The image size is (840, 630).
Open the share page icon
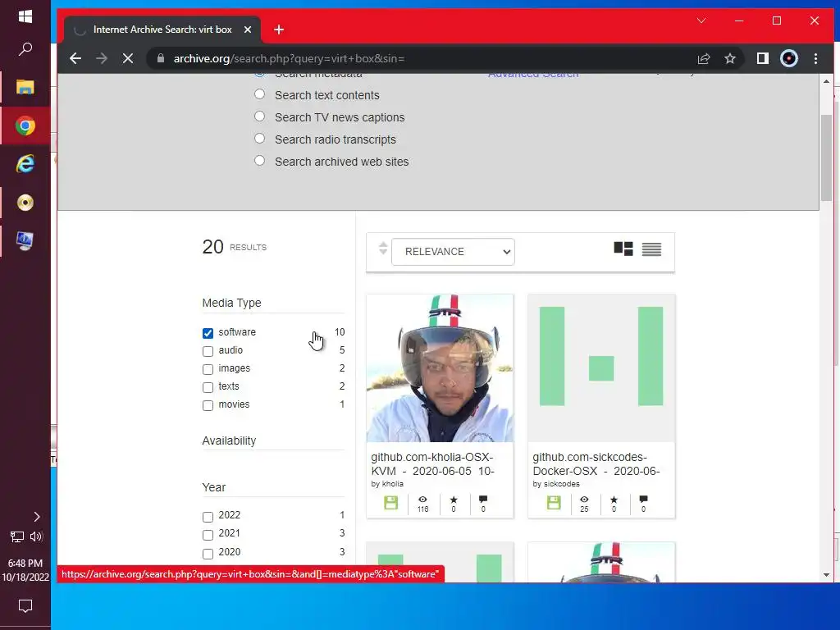(x=703, y=58)
